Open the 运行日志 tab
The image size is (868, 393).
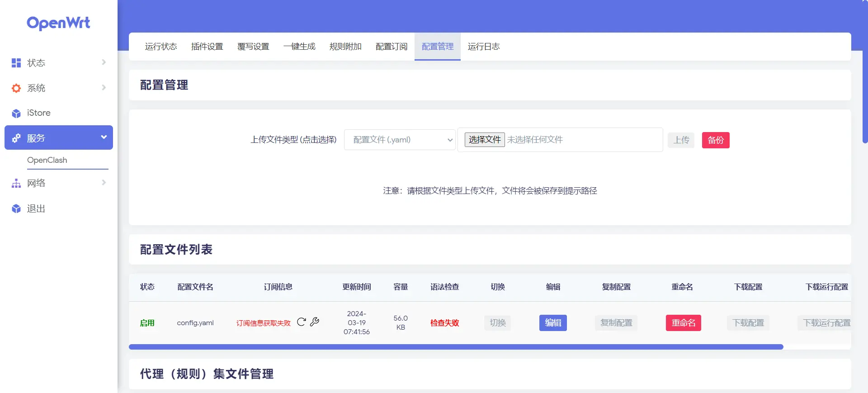pos(484,47)
